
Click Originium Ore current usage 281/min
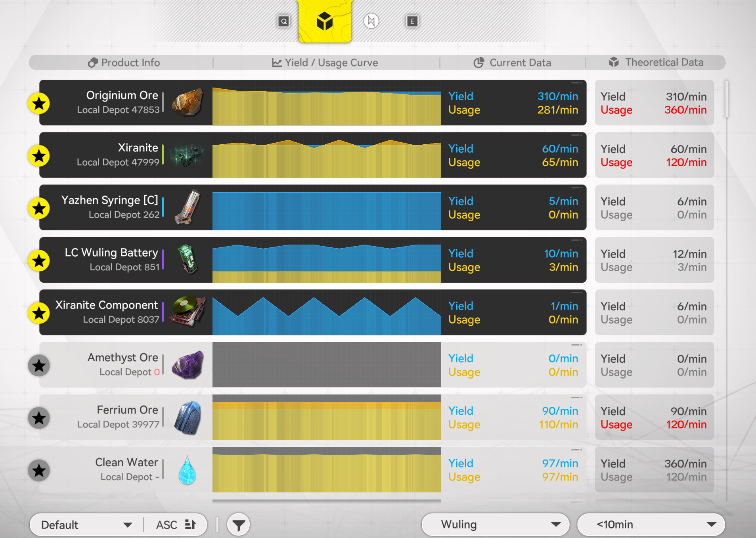[x=558, y=110]
